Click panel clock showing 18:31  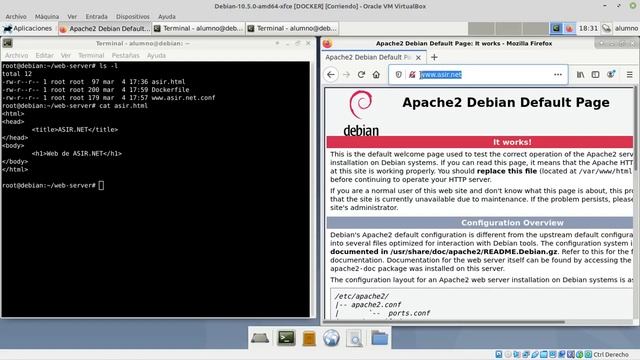tap(588, 29)
